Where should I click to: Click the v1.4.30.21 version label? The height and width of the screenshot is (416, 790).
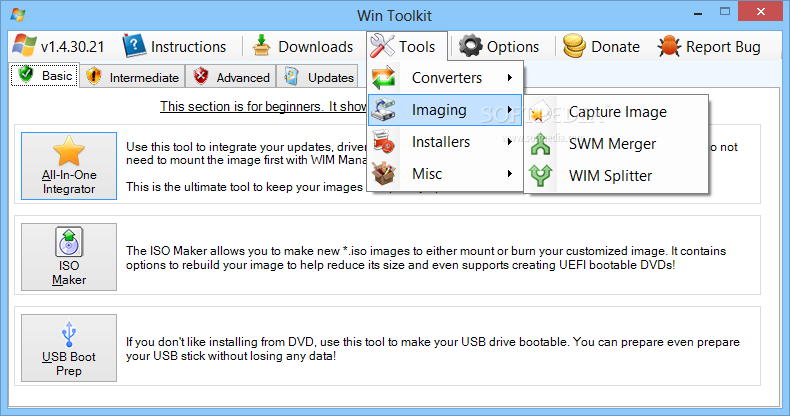[72, 47]
